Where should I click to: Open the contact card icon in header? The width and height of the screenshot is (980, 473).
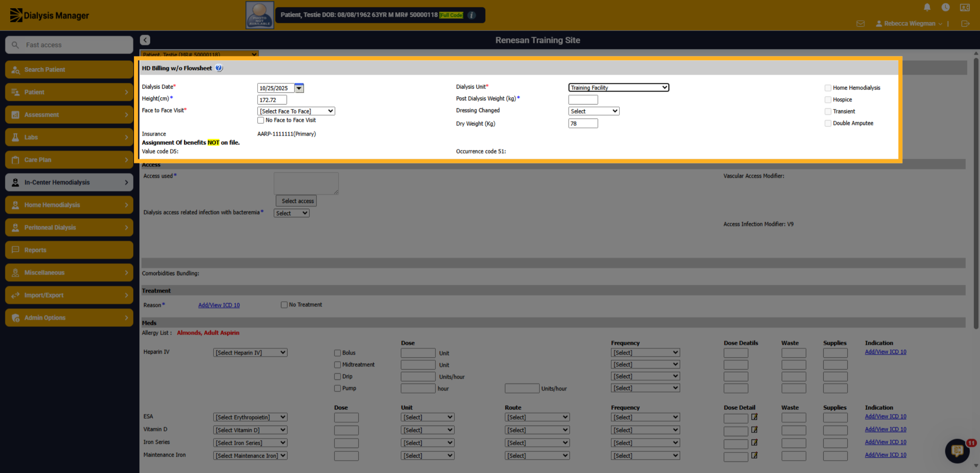coord(965,7)
